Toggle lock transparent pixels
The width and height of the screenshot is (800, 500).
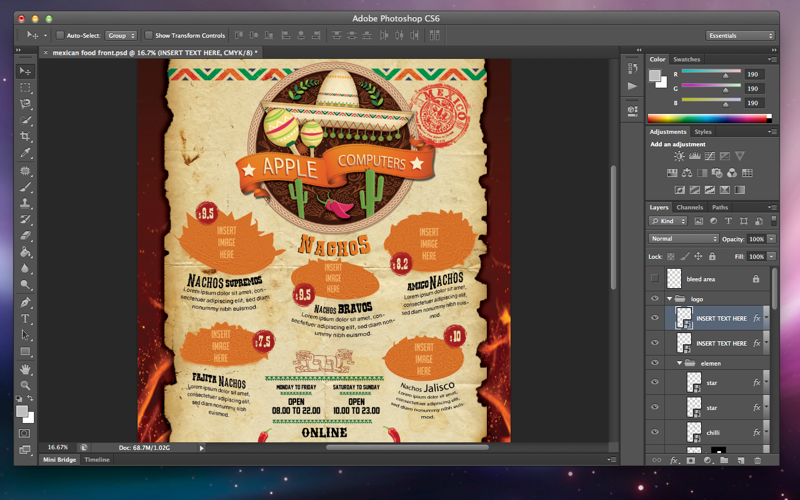click(671, 257)
